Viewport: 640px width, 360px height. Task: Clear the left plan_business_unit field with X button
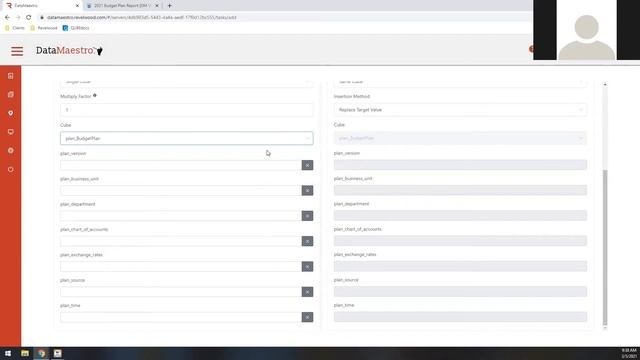point(307,190)
